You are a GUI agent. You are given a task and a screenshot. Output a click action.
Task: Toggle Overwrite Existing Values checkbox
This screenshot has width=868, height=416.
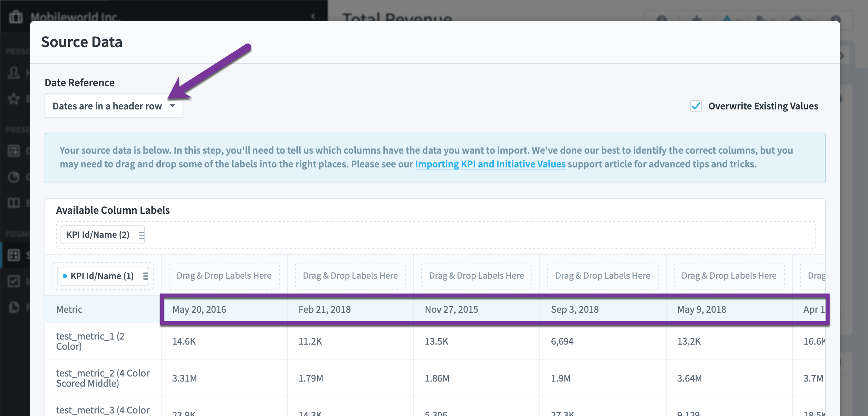[x=696, y=106]
